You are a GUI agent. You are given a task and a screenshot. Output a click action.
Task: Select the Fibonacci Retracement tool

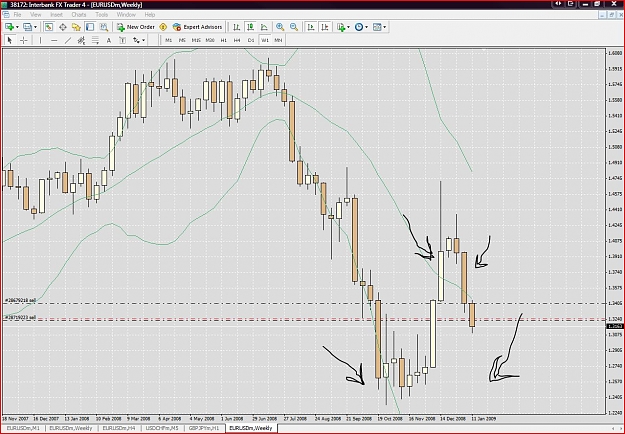95,40
